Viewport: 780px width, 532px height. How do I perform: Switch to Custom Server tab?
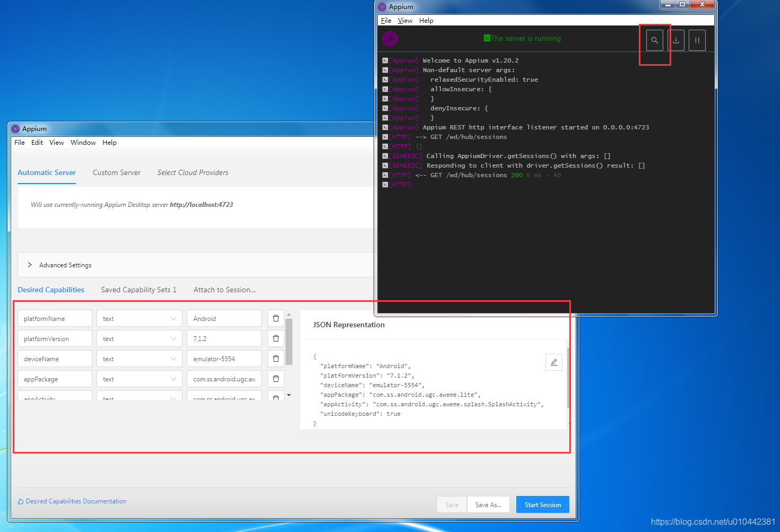(117, 172)
